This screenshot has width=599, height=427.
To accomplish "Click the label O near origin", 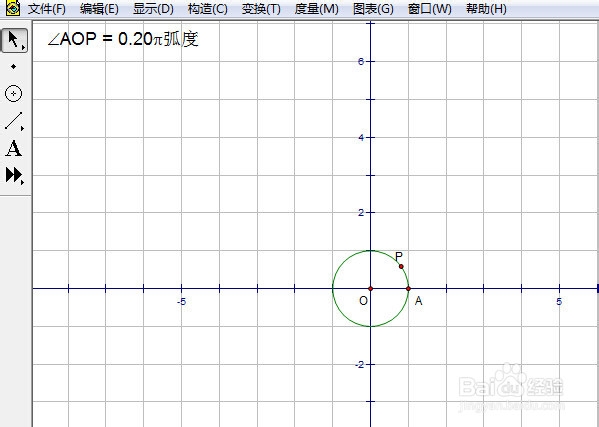I will [363, 301].
